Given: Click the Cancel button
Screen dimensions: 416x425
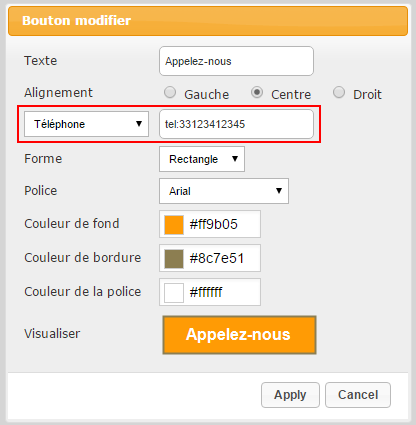Looking at the screenshot, I should (358, 395).
